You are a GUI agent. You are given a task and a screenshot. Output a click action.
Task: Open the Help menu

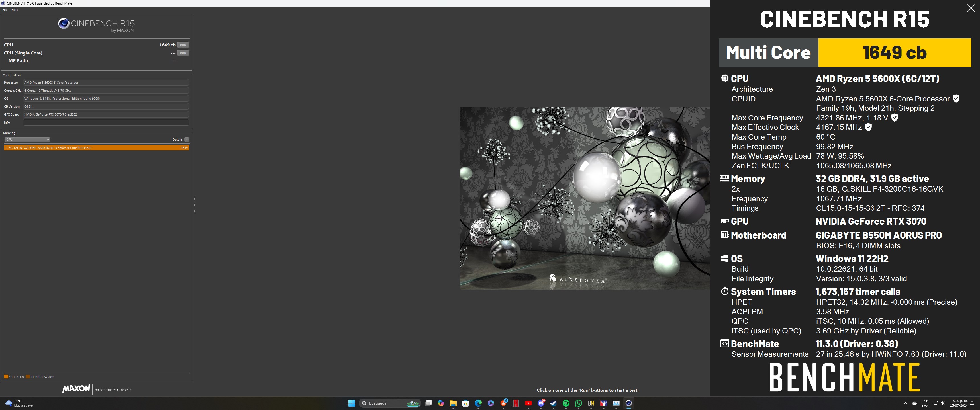15,10
